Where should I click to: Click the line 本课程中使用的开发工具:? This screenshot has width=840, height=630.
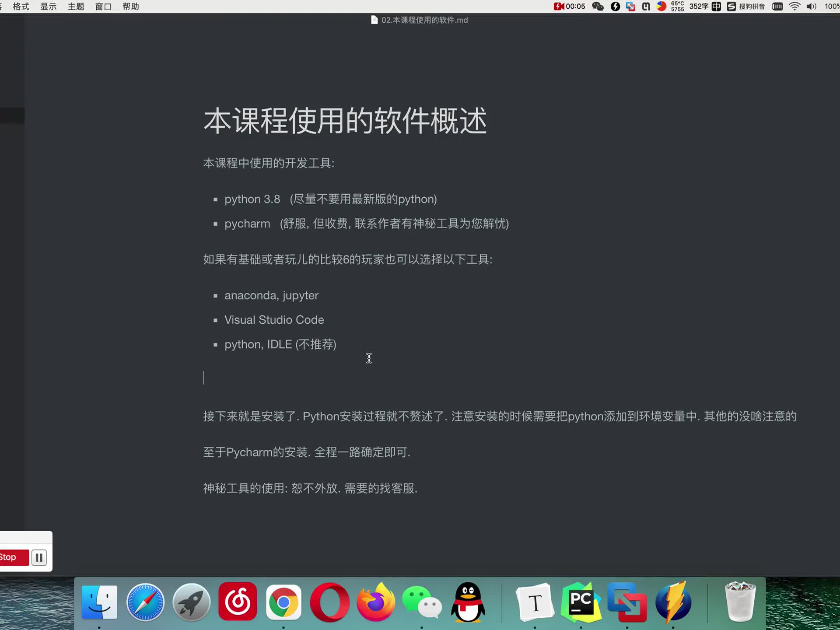point(269,163)
